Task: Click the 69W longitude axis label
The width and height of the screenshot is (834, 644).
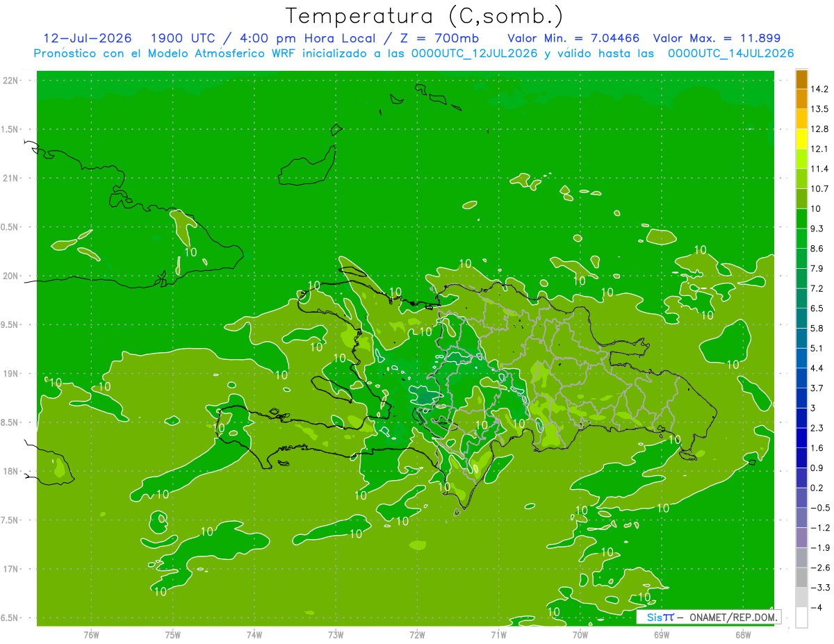Action: [662, 635]
